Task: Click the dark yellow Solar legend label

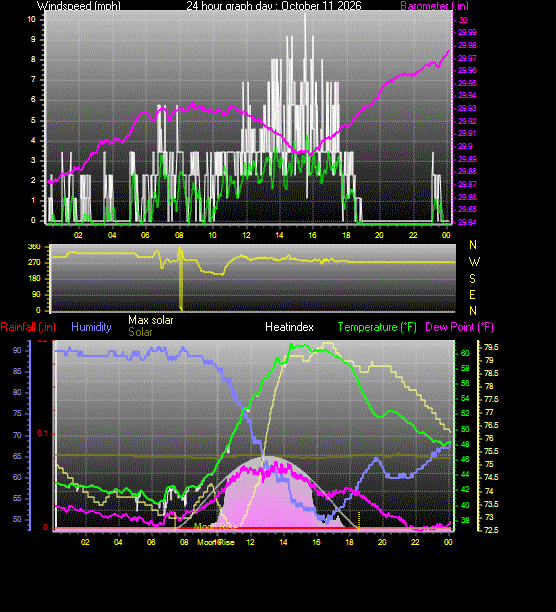Action: [x=140, y=332]
